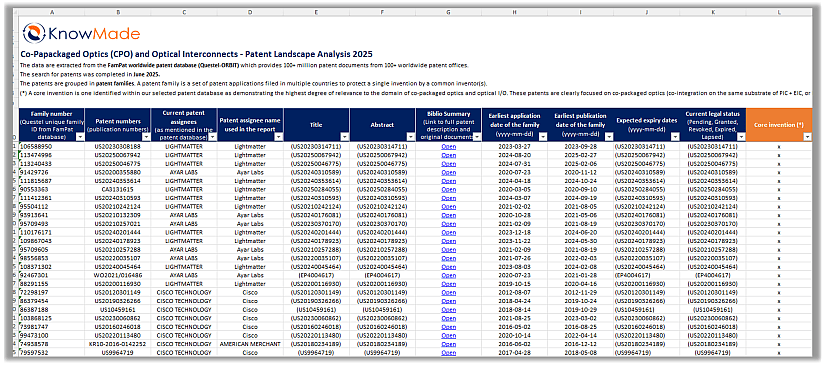Select application date cell 2024-08-20

(515, 155)
